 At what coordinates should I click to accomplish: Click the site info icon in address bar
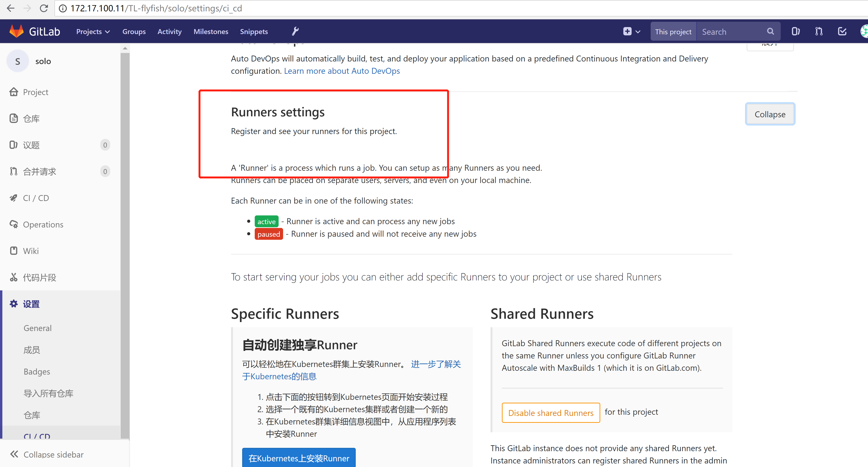63,8
